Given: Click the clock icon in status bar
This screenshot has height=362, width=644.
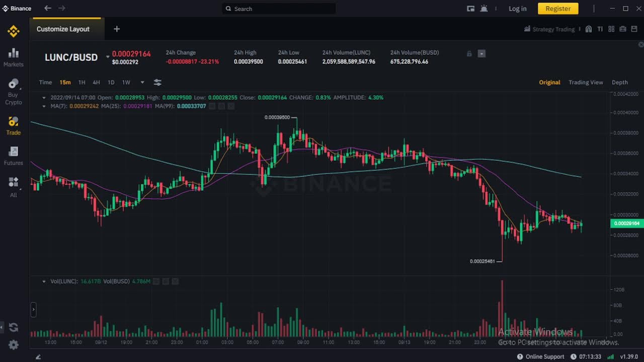Looking at the screenshot, I should pyautogui.click(x=573, y=356).
